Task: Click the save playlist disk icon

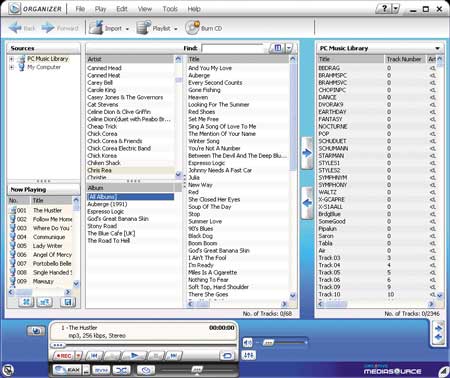Action: click(68, 302)
